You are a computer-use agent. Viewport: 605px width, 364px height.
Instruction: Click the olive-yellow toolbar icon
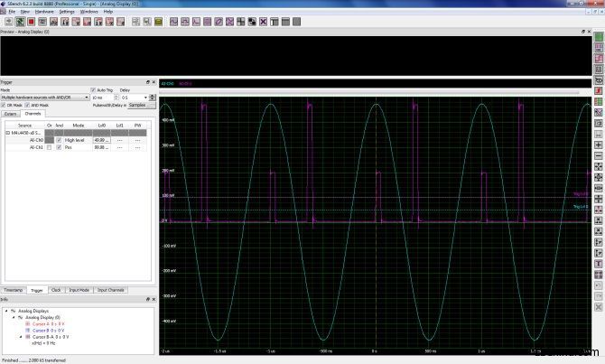(x=158, y=22)
